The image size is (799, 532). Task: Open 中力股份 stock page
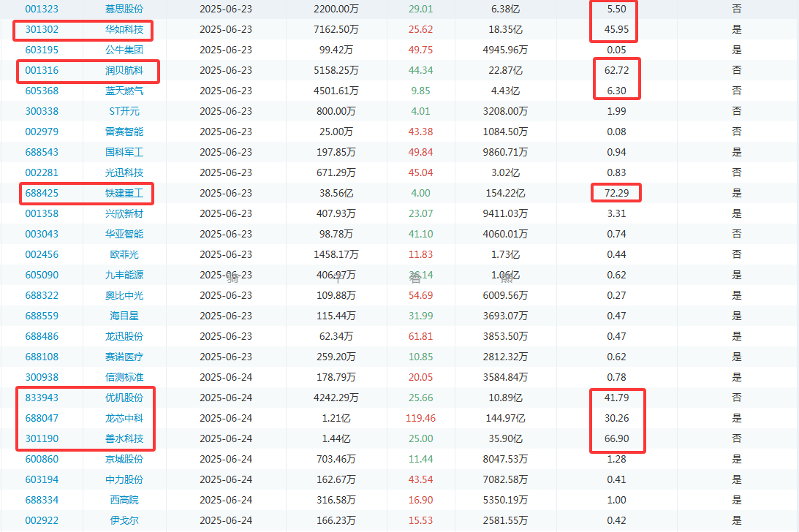tap(124, 479)
